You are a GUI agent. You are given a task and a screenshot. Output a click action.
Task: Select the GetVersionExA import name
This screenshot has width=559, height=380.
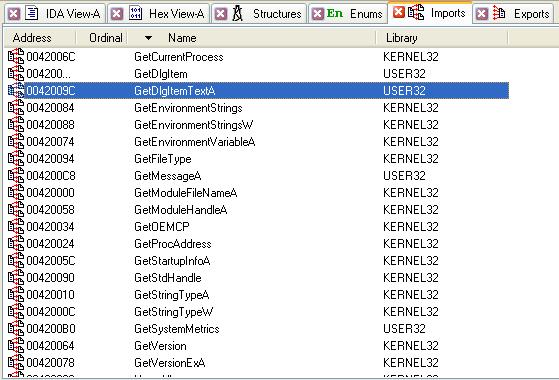170,363
